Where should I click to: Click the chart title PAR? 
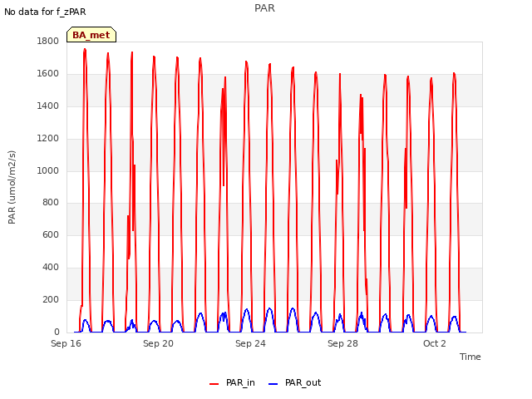[x=264, y=8]
